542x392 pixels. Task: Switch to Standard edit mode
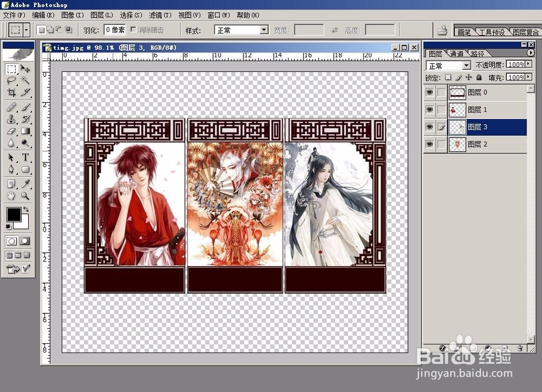click(x=11, y=241)
